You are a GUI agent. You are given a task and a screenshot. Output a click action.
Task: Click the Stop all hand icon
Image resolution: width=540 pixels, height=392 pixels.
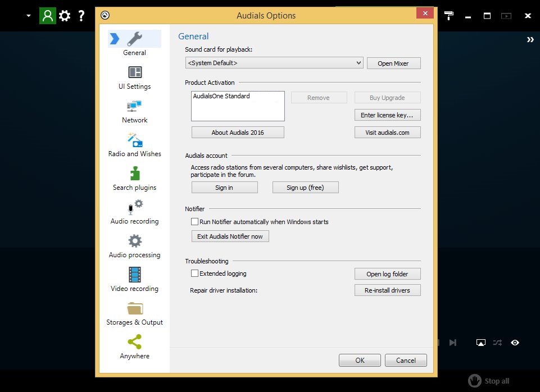click(x=474, y=381)
